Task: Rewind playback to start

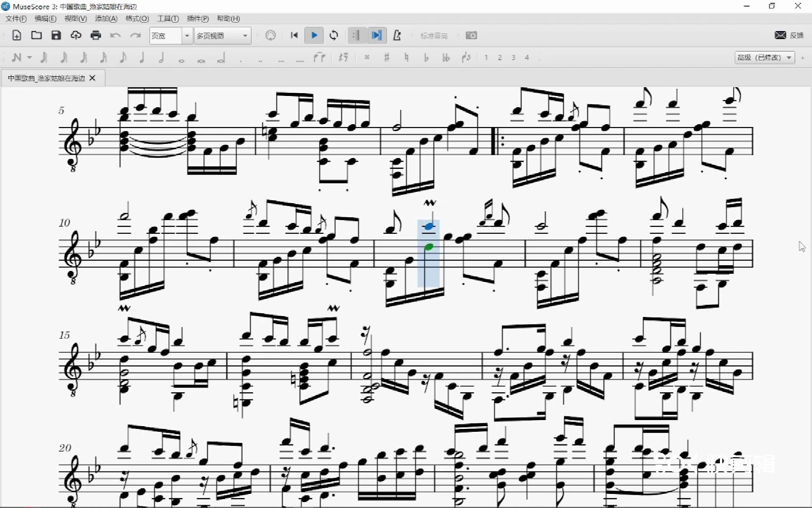Action: tap(294, 35)
